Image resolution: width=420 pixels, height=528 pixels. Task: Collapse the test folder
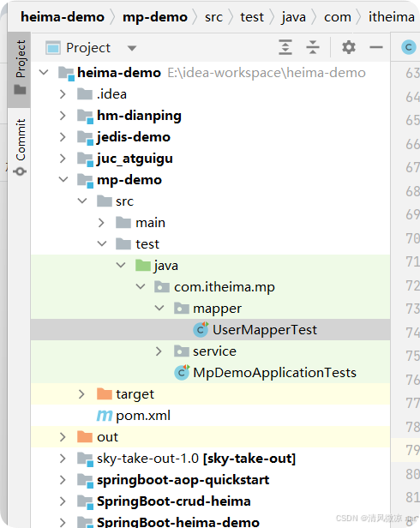[102, 243]
